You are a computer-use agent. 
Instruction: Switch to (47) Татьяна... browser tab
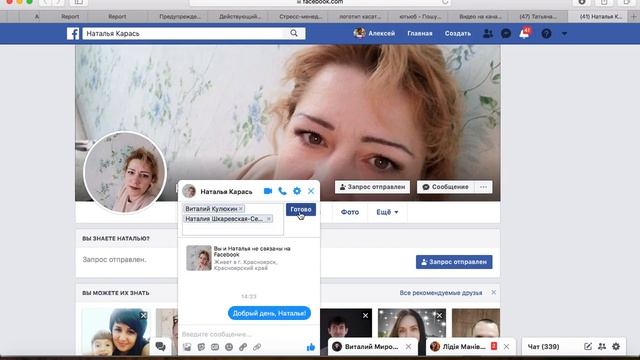538,17
